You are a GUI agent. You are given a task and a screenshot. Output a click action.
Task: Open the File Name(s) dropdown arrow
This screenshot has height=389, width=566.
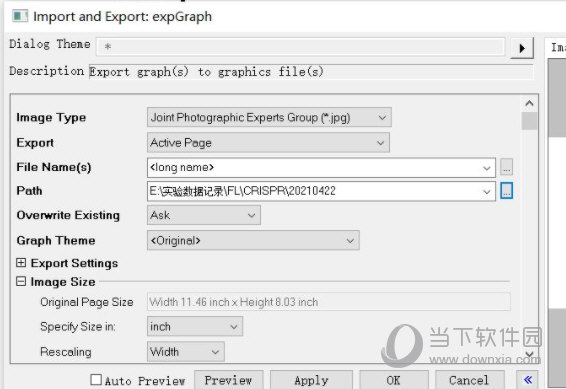click(x=487, y=168)
